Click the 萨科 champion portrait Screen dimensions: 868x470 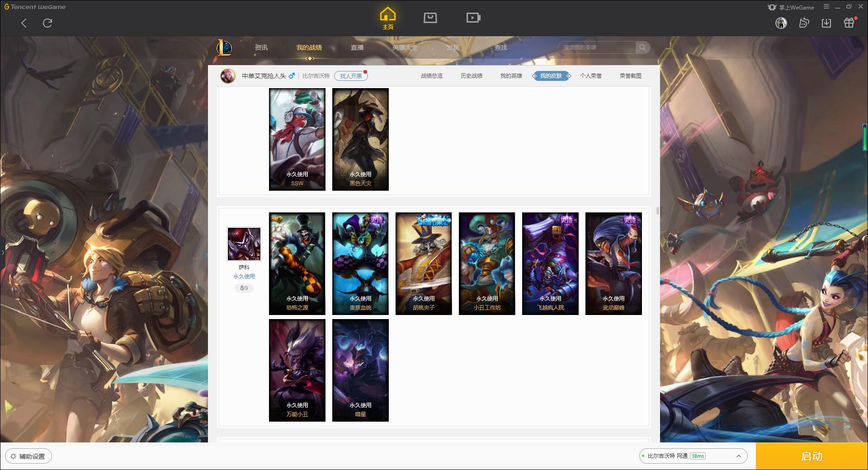pos(244,244)
